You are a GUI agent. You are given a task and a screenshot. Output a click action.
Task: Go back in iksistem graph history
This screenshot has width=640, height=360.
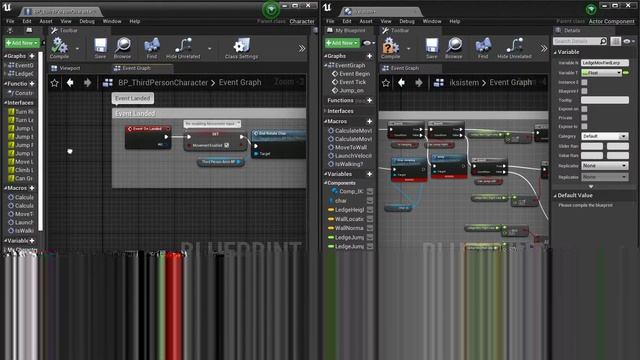click(402, 83)
